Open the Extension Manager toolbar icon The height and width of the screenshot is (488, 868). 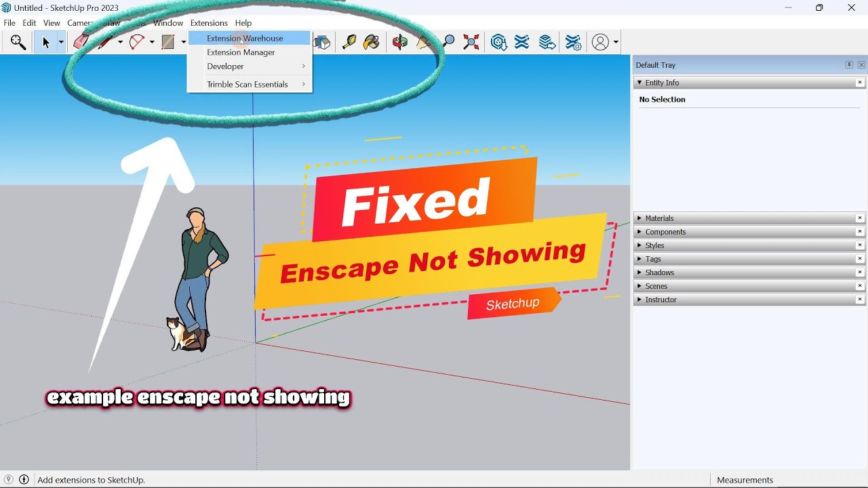pos(574,43)
